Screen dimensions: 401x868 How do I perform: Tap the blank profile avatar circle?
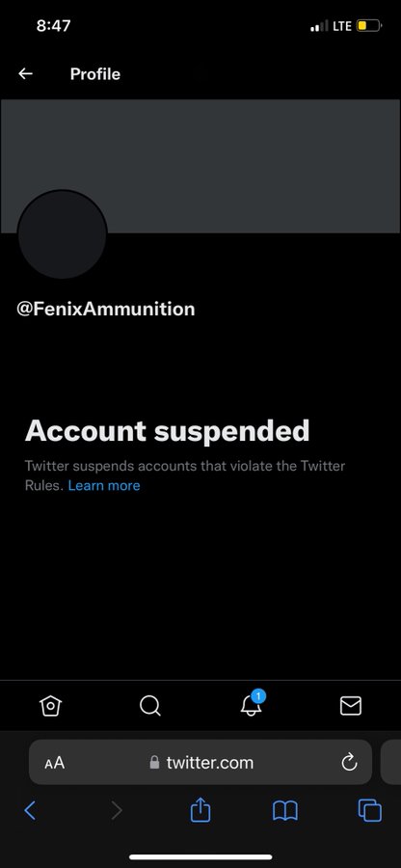pyautogui.click(x=62, y=234)
